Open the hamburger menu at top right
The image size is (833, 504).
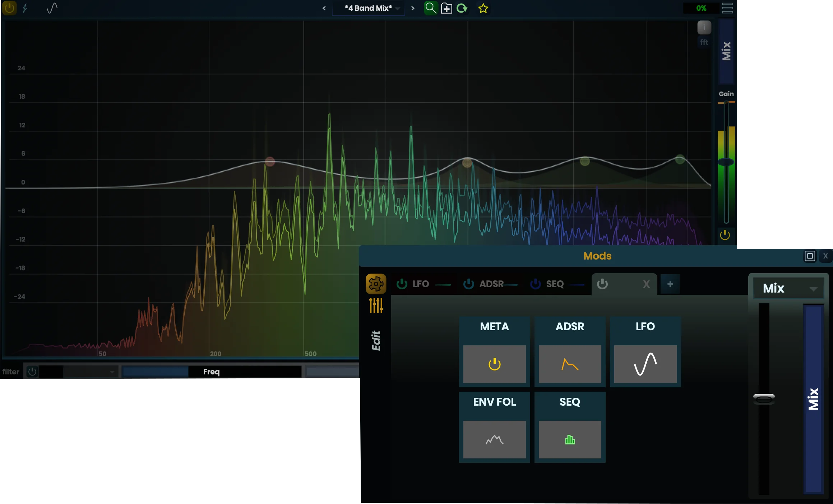[x=727, y=8]
